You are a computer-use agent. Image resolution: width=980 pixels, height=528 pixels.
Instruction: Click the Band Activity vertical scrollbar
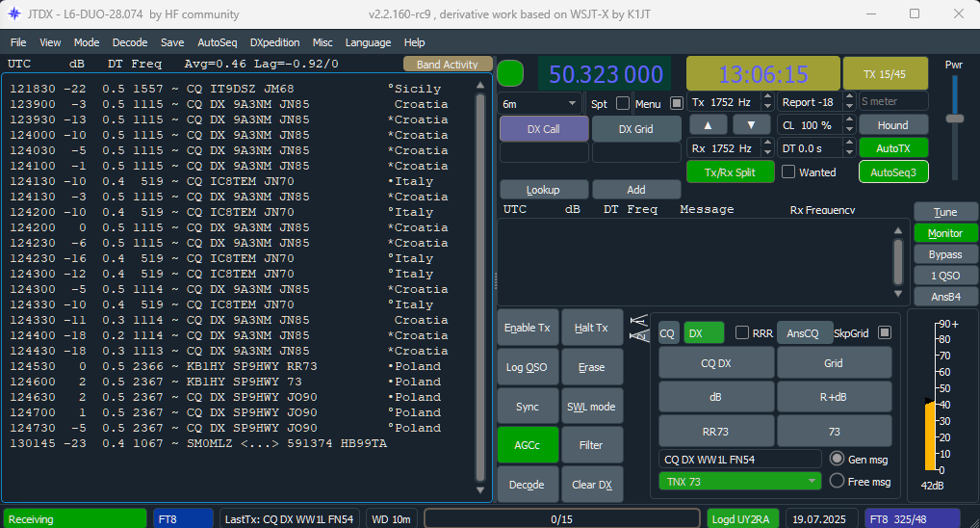480,287
